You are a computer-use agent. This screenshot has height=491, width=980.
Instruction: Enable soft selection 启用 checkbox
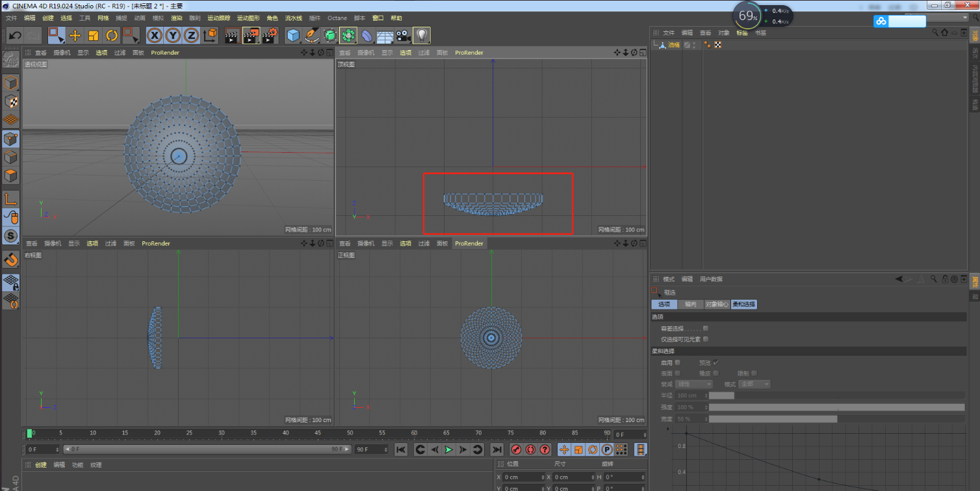click(678, 362)
